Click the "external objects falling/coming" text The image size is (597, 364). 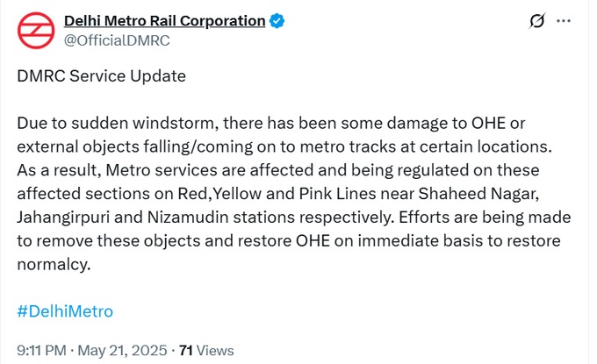click(135, 146)
